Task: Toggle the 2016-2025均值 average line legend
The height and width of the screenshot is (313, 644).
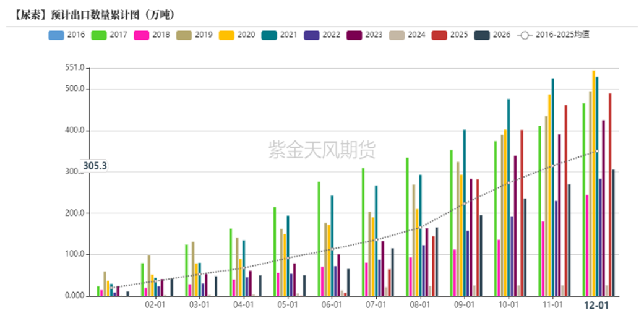Action: pos(554,35)
